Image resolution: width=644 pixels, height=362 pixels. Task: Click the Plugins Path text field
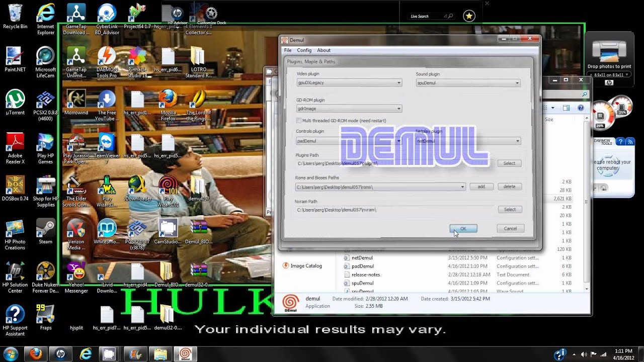point(395,163)
